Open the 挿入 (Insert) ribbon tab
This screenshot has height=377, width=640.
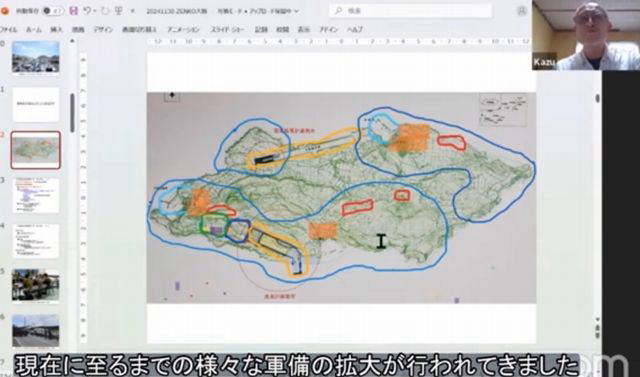56,29
